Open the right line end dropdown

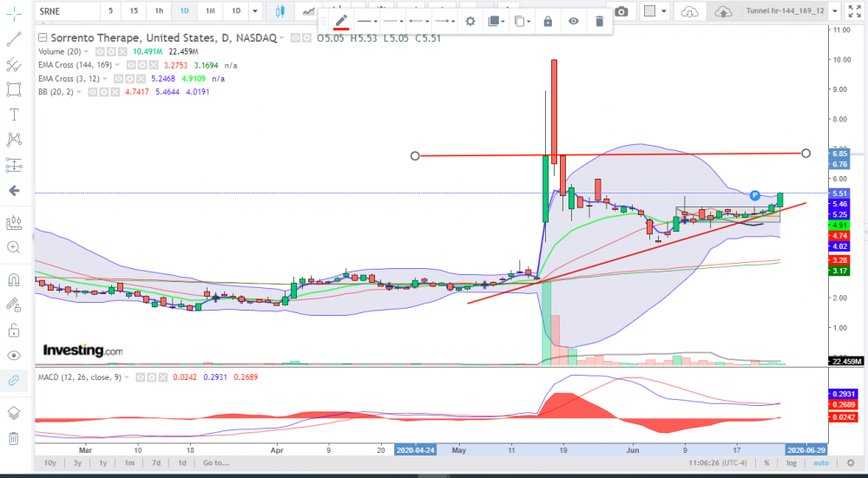(444, 22)
